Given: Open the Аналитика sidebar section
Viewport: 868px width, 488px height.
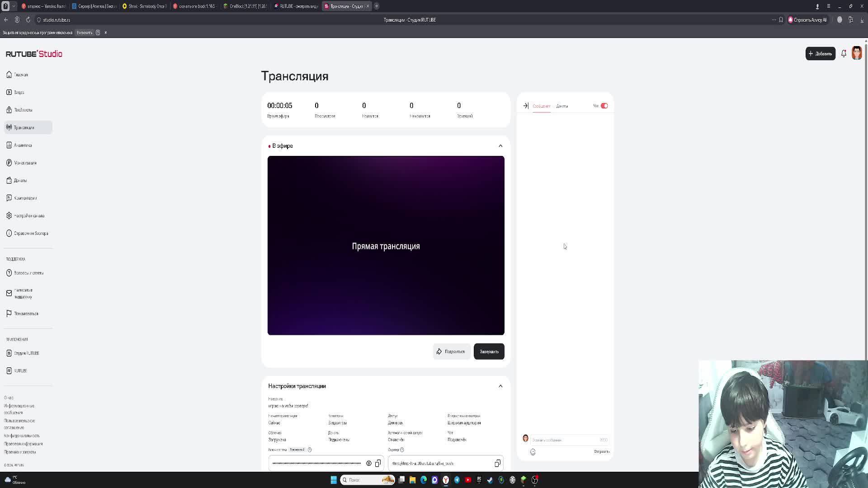Looking at the screenshot, I should (23, 145).
